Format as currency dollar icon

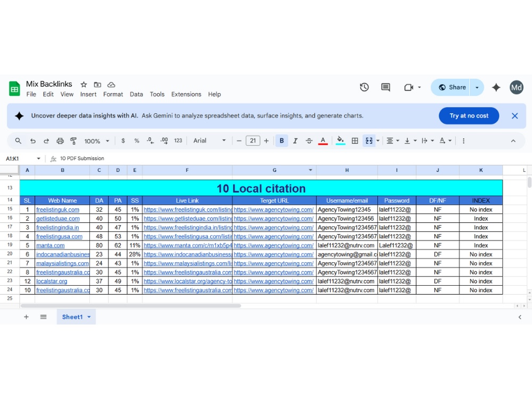pyautogui.click(x=123, y=141)
